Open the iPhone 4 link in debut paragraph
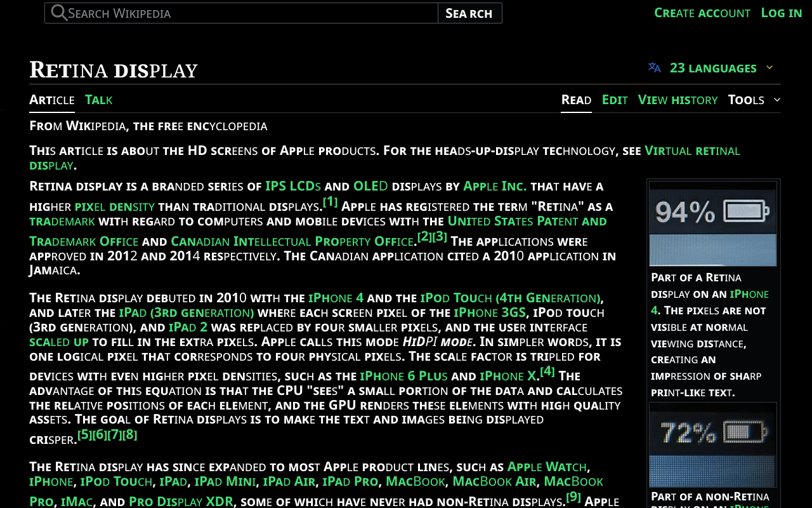 click(336, 298)
